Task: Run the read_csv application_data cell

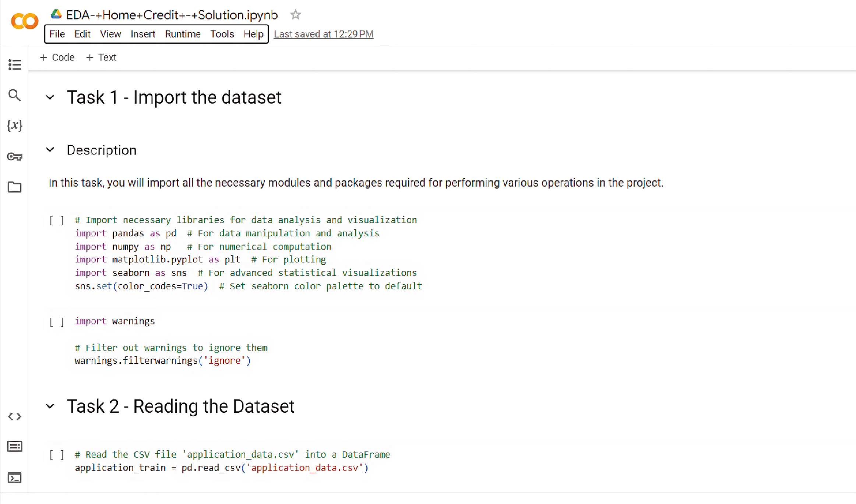Action: 57,455
